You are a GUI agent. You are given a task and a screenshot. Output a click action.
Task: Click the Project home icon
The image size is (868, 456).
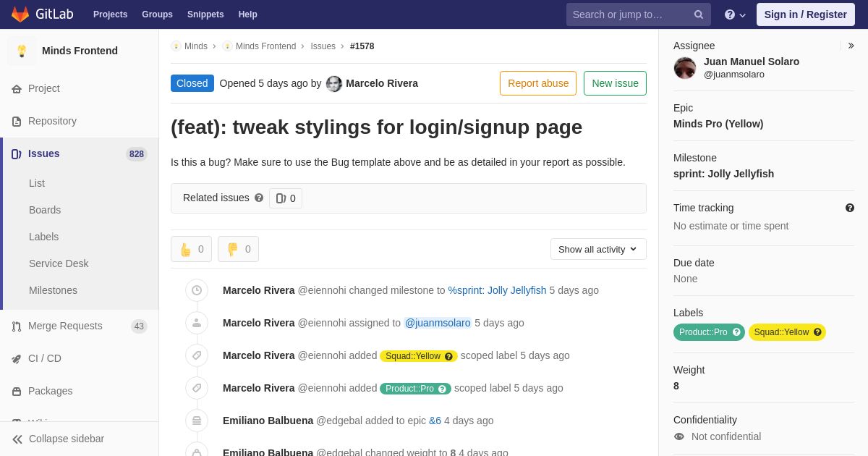point(17,89)
